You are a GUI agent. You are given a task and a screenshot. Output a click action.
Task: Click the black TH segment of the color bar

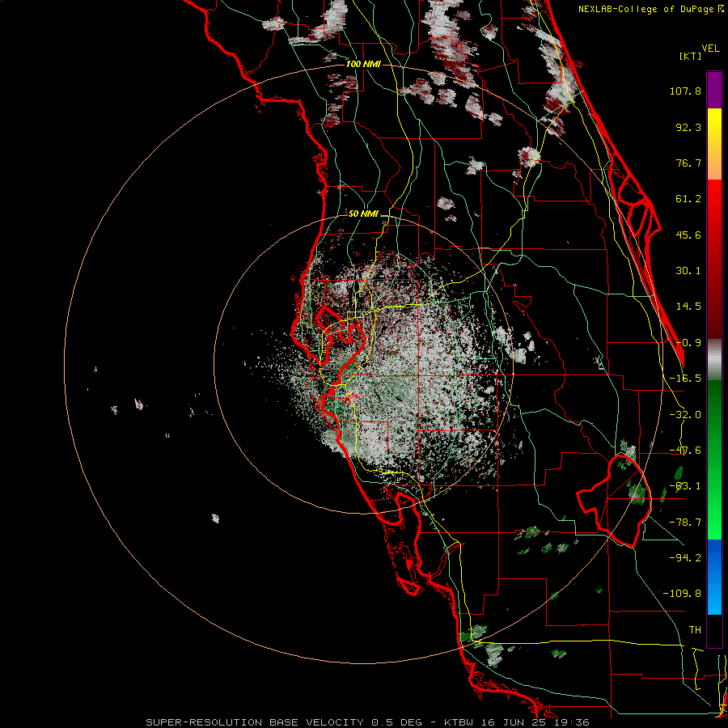[x=714, y=630]
